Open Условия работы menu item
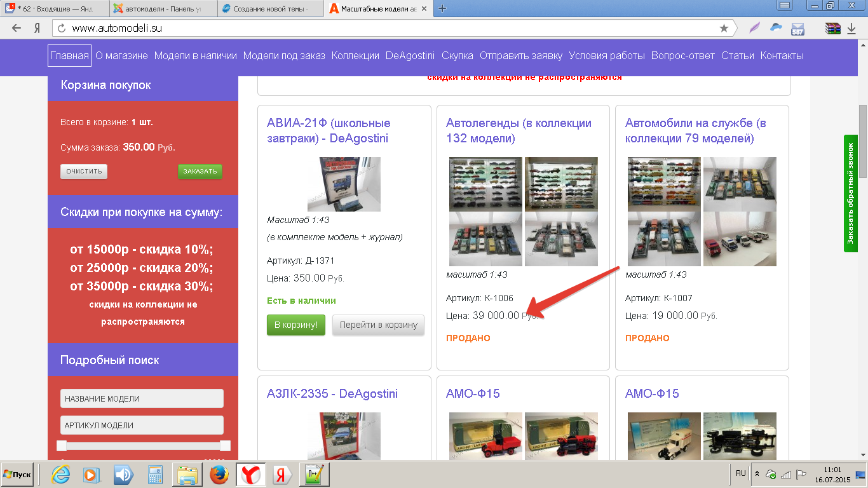The image size is (868, 488). [607, 55]
